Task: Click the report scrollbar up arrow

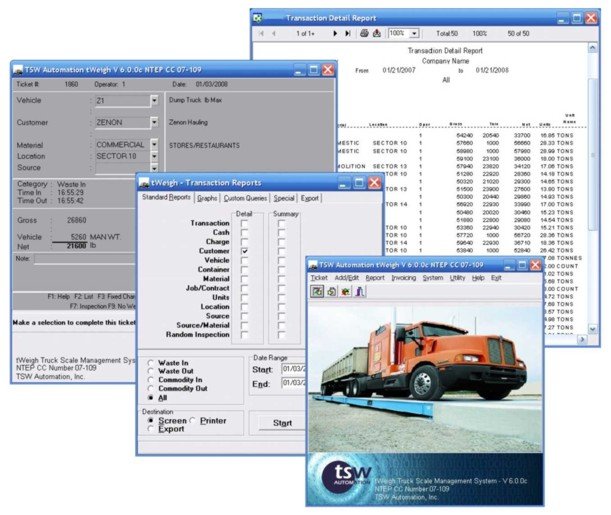Action: 592,48
